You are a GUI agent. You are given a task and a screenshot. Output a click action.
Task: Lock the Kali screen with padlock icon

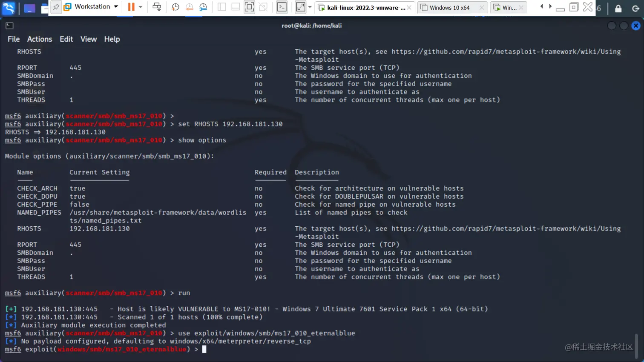tap(618, 8)
